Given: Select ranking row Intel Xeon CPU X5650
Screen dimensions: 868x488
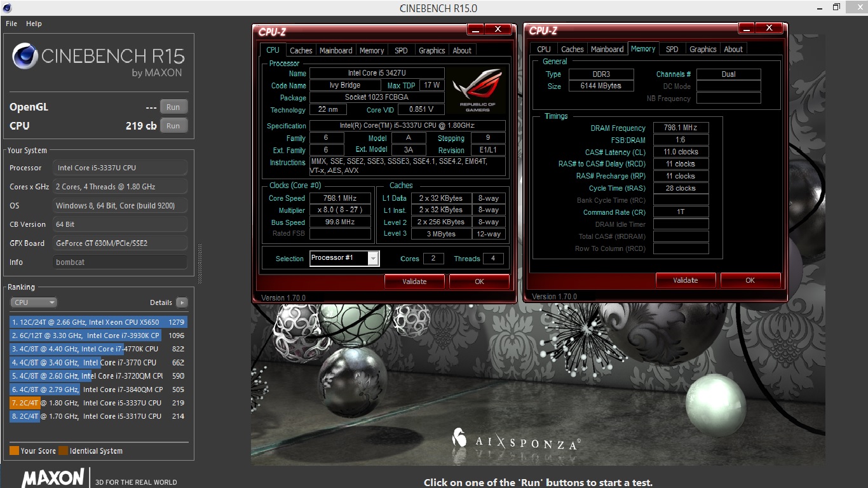Looking at the screenshot, I should point(98,322).
